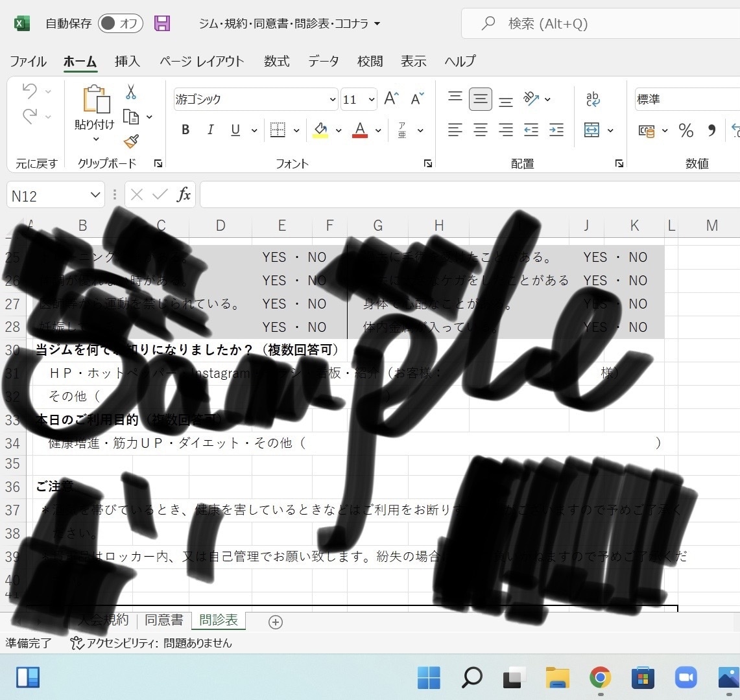The height and width of the screenshot is (700, 740).
Task: Open the Font settings dialog launcher
Action: (427, 163)
